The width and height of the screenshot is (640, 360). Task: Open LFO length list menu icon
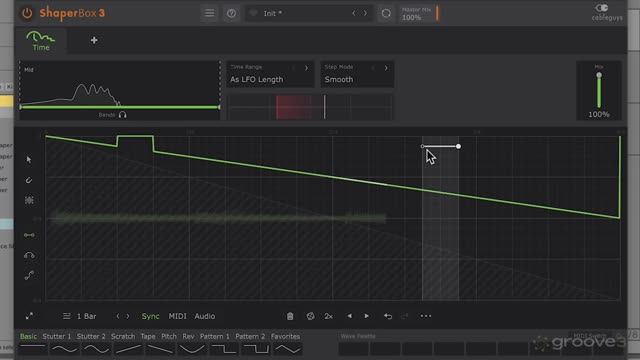tap(67, 316)
